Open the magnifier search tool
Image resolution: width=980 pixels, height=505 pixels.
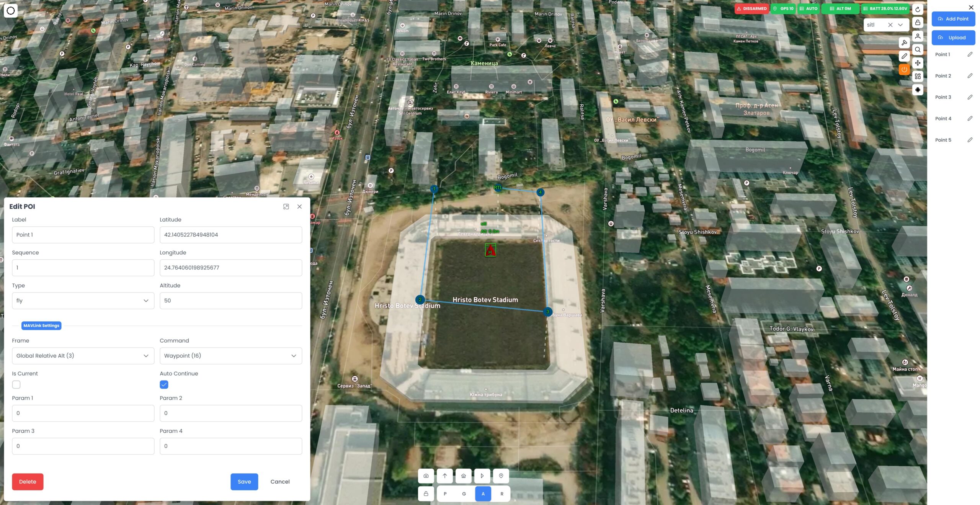click(918, 49)
